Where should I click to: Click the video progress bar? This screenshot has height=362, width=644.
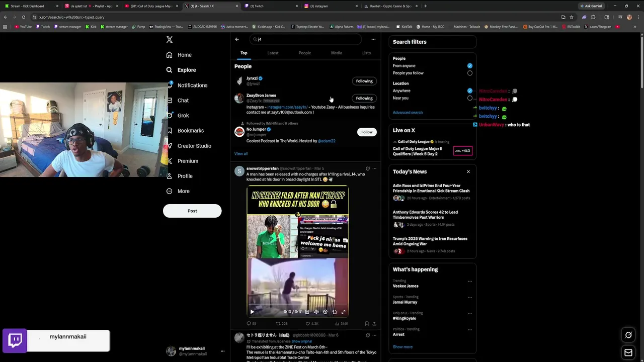tap(297, 305)
